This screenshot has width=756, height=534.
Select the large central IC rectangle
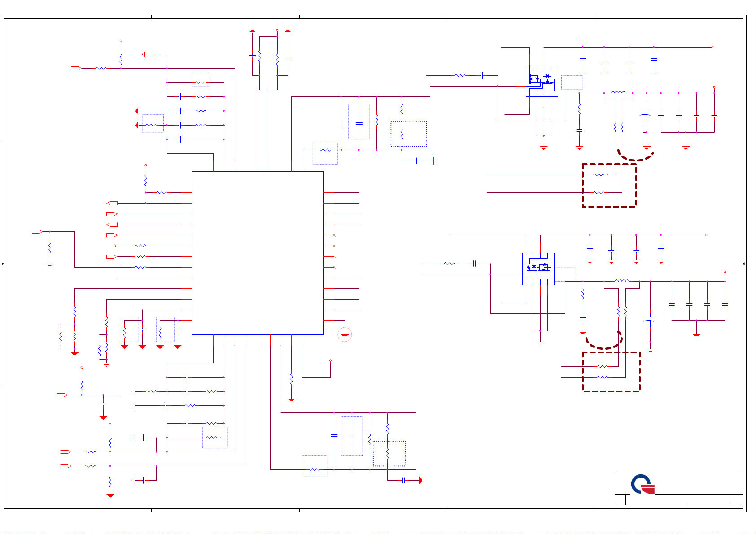coord(258,253)
